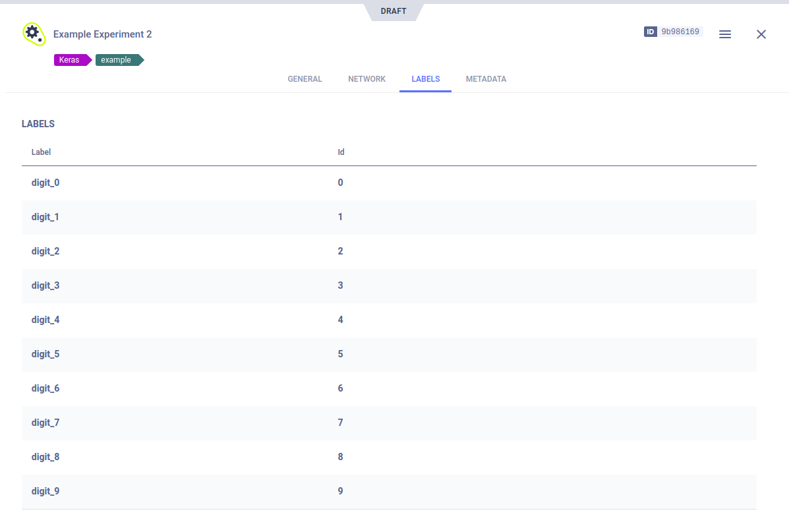789x532 pixels.
Task: Click the Id value 3 in digit_3 row
Action: click(340, 285)
